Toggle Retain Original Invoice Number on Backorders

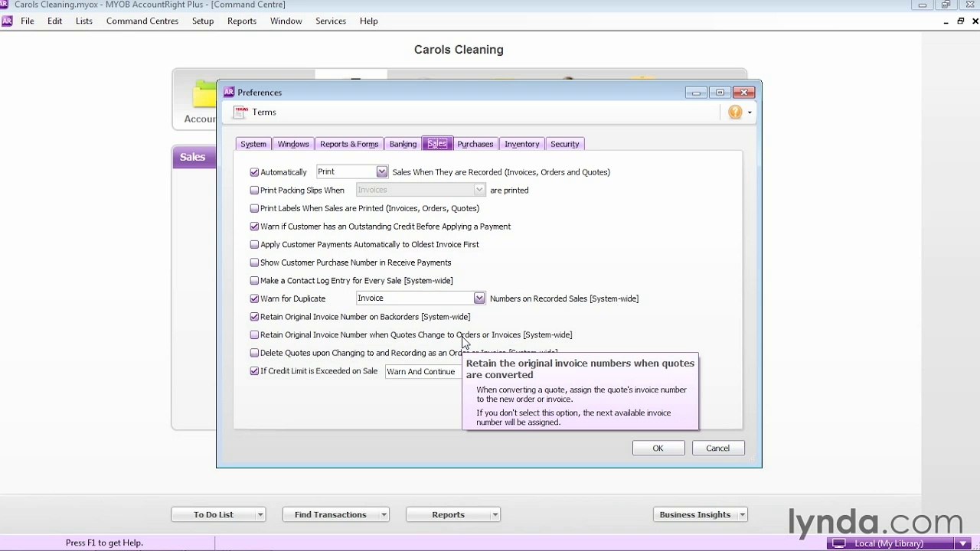(254, 317)
